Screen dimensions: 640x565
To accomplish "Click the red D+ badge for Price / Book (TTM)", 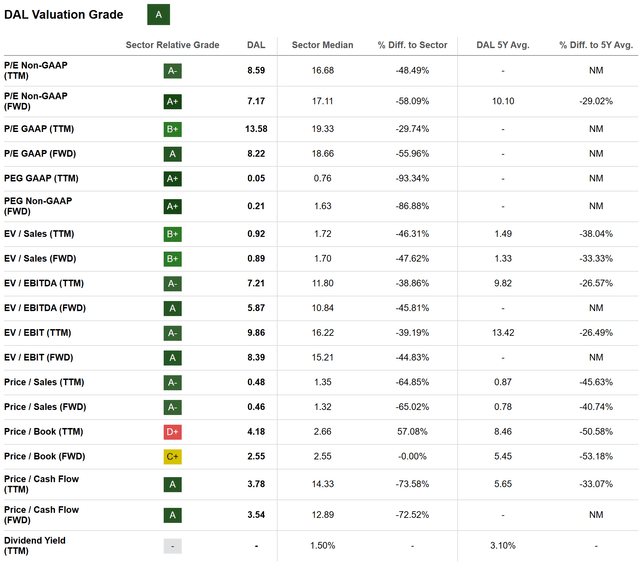I will coord(173,432).
